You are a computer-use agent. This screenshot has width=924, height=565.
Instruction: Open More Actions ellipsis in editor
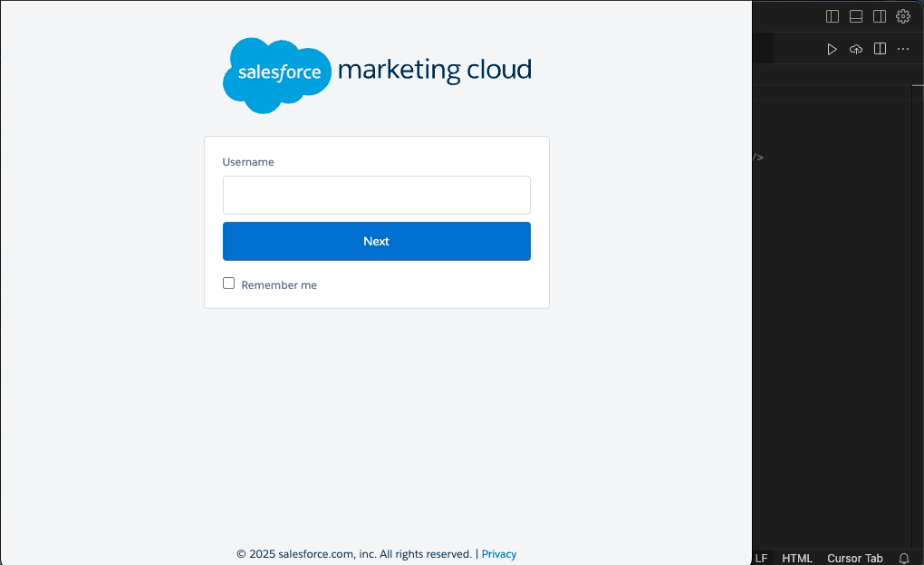903,49
